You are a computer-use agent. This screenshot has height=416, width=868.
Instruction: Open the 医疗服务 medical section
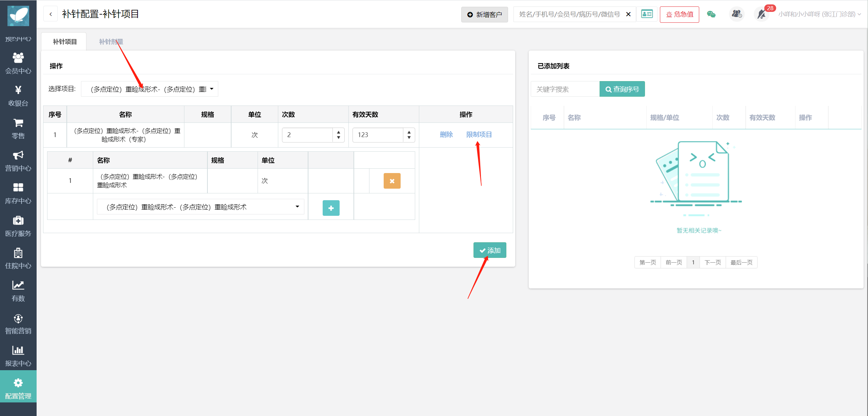[18, 226]
